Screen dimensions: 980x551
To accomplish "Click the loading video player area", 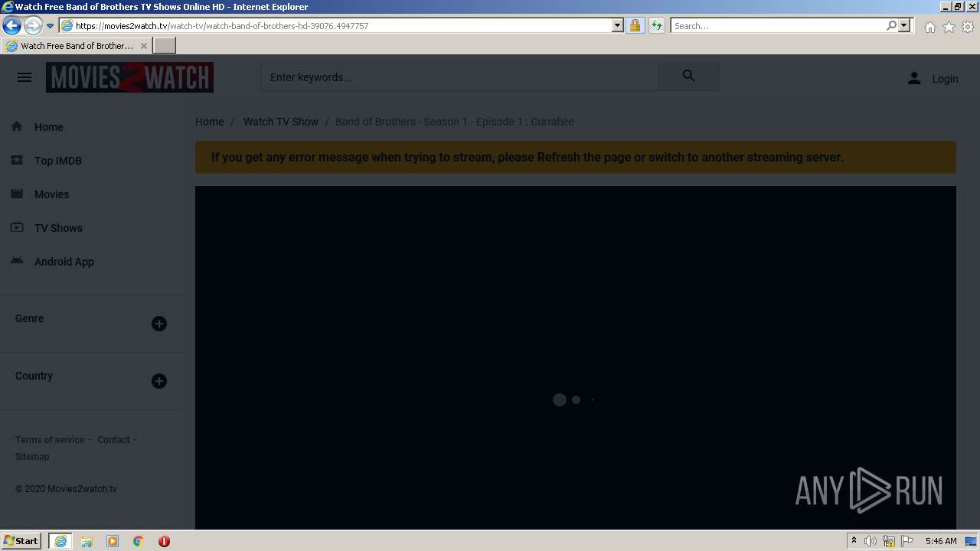I will tap(576, 357).
